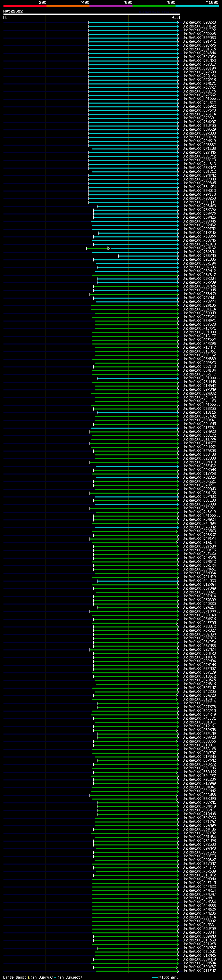Click hit label UniRef100_Q4H1G2
222x980 pixels.
199,248
